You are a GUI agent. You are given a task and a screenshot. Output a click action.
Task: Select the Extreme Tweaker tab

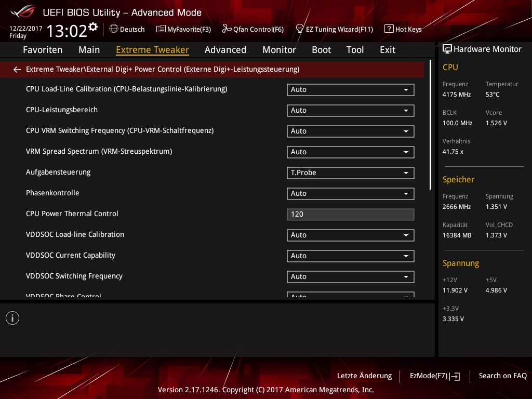pos(152,50)
